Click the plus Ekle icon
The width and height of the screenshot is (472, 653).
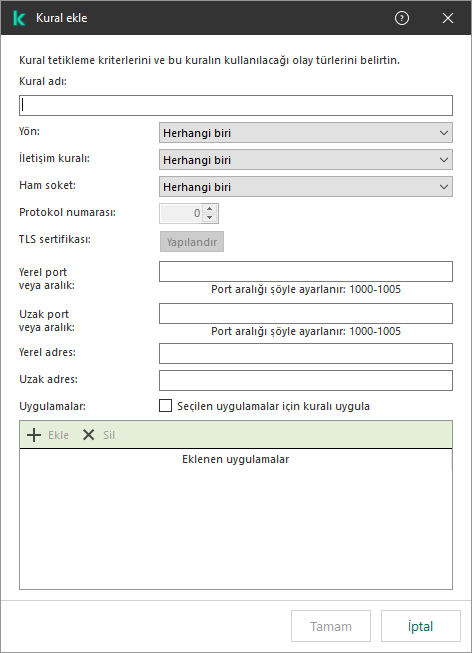point(34,435)
